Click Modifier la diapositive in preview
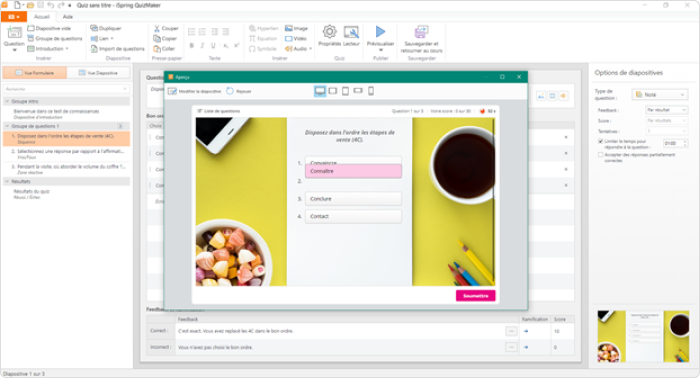This screenshot has height=378, width=700. click(x=195, y=91)
